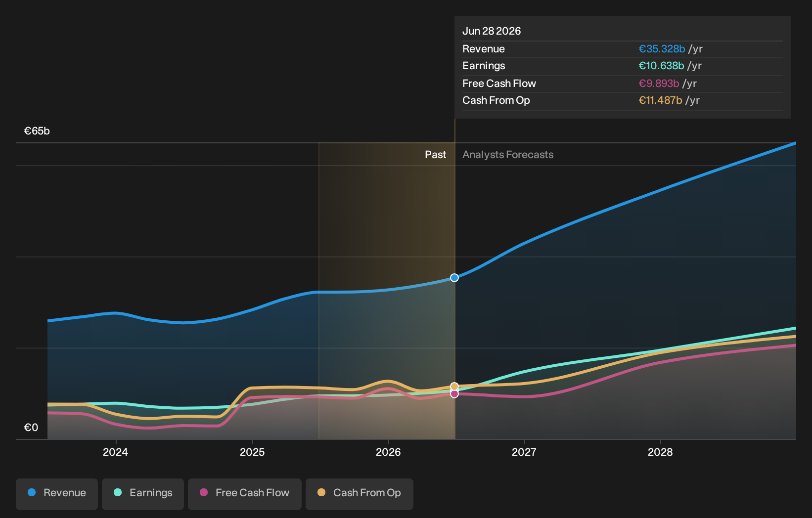Click the €35.328b revenue value
This screenshot has width=812, height=518.
click(x=662, y=49)
